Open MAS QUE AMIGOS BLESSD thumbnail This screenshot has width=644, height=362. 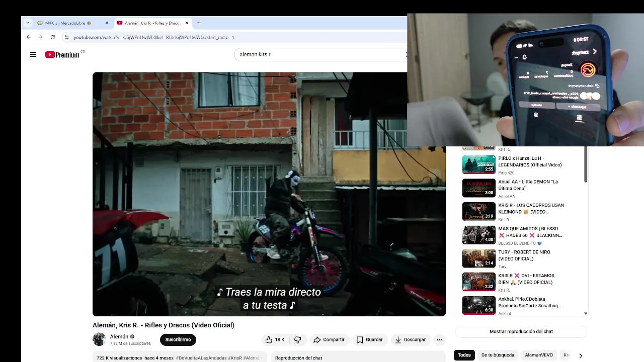(x=479, y=235)
